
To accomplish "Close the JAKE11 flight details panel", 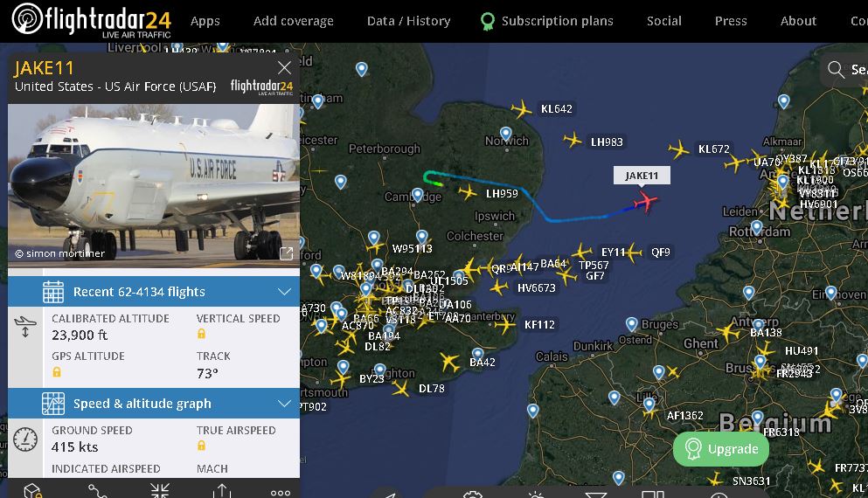I will pos(284,67).
